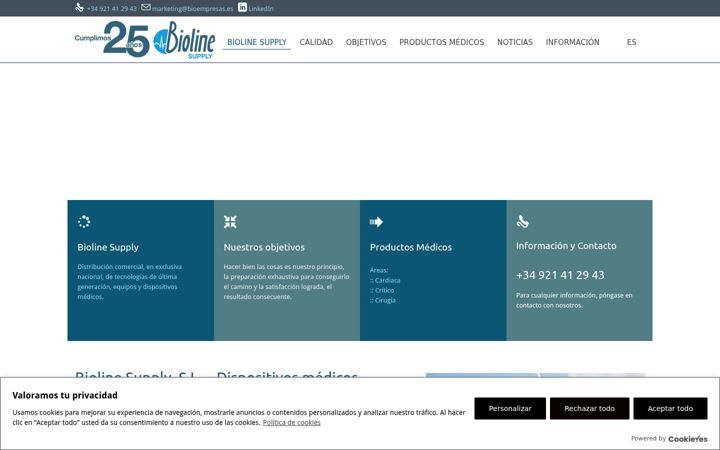Click the large +34 921 41 29 43 in the contact card
The width and height of the screenshot is (720, 450).
pyautogui.click(x=560, y=275)
